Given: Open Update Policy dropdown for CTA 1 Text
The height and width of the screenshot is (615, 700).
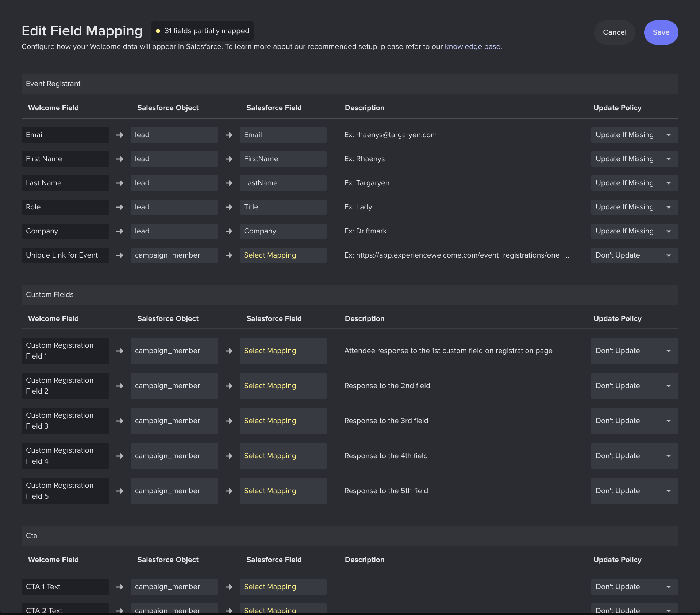Looking at the screenshot, I should point(635,587).
